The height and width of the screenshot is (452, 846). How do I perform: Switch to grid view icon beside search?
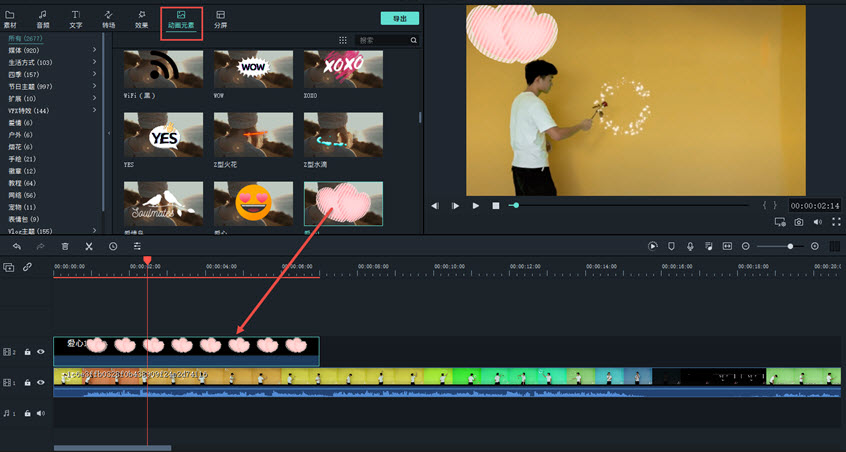click(343, 41)
